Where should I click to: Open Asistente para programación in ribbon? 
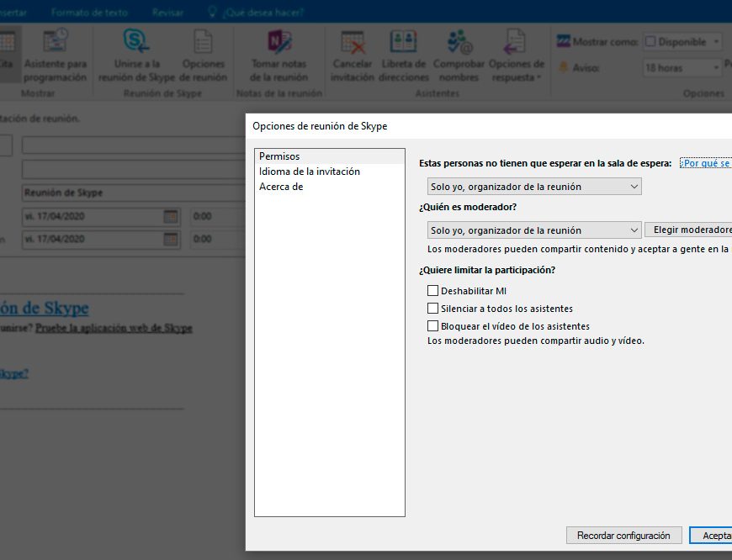(x=55, y=55)
